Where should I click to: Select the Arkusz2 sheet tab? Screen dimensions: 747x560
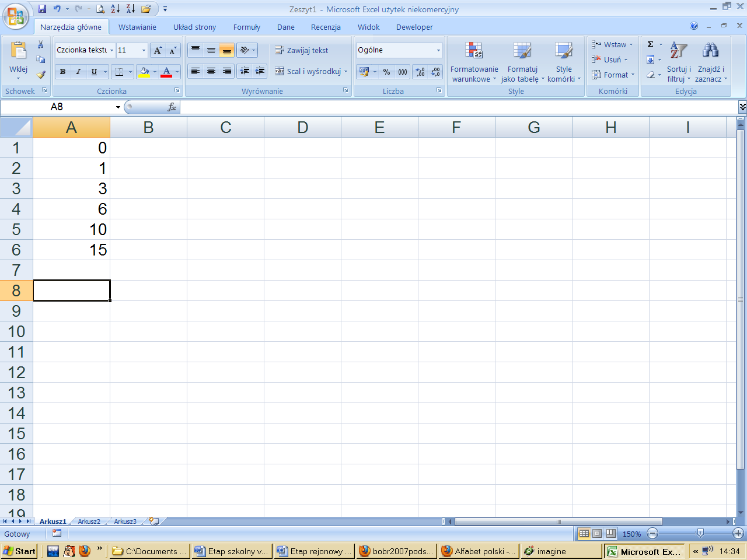pyautogui.click(x=89, y=521)
